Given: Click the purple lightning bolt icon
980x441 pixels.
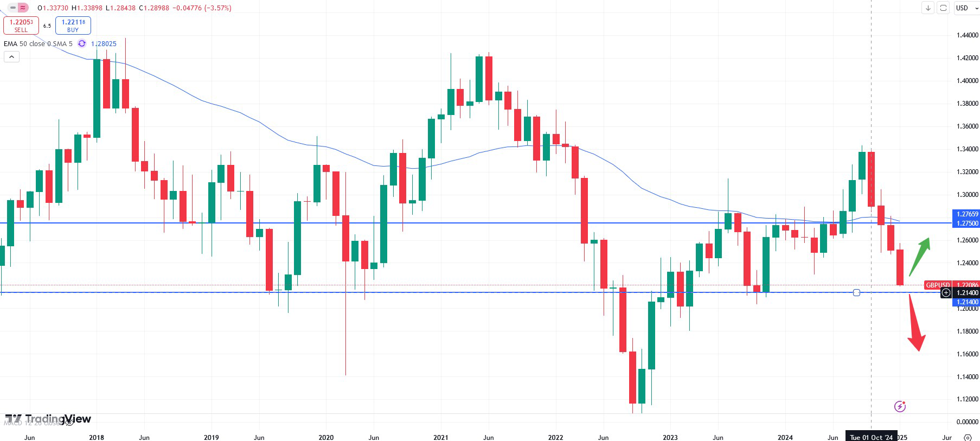Looking at the screenshot, I should (x=900, y=406).
